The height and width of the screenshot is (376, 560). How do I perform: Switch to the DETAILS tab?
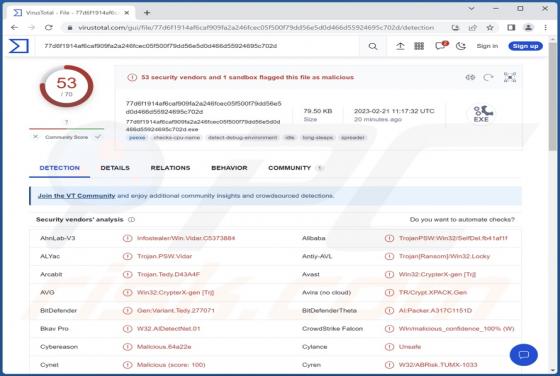pyautogui.click(x=115, y=168)
